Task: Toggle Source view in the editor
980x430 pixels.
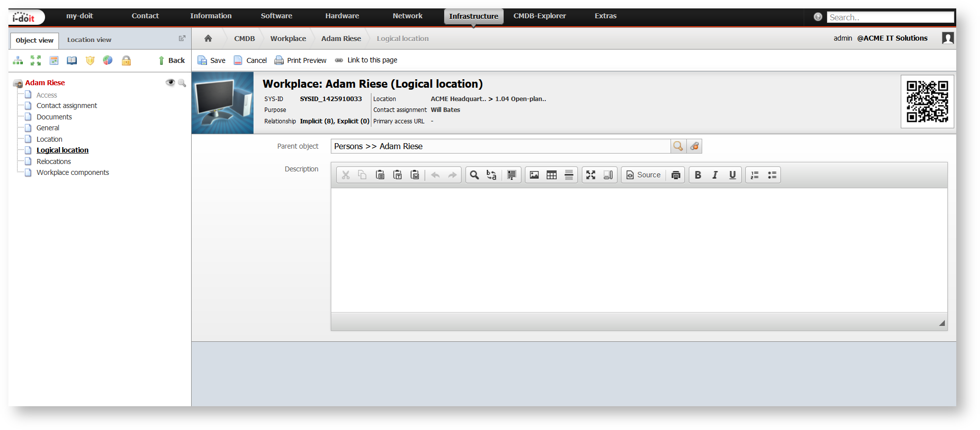Action: pos(643,175)
